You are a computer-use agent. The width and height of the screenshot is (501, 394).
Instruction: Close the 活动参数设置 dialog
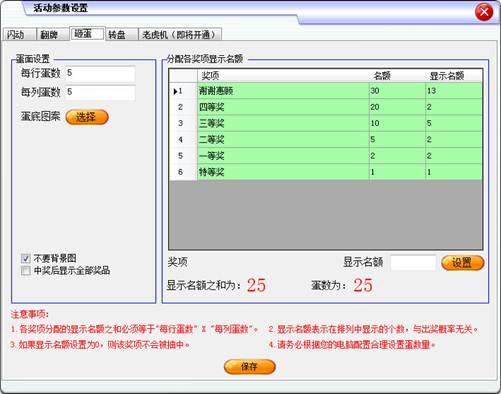(484, 12)
